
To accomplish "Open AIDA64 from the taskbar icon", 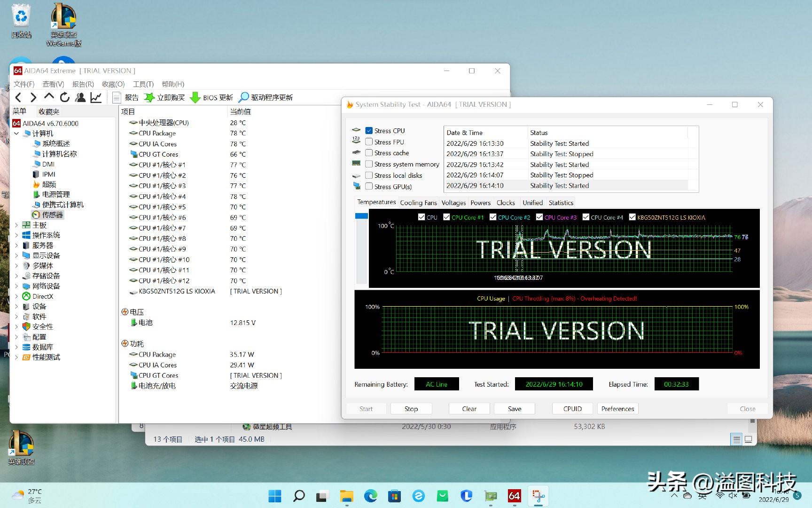I will (x=515, y=495).
